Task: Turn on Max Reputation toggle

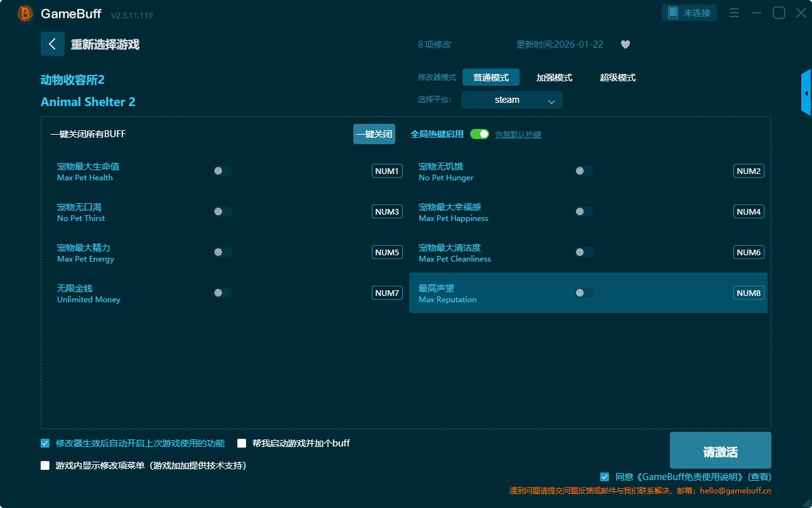Action: pos(584,293)
